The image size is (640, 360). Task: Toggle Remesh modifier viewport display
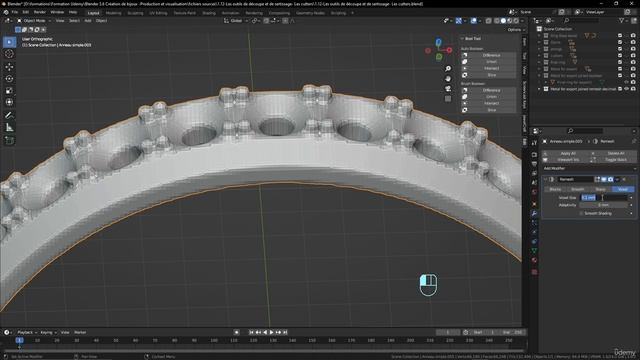604,179
